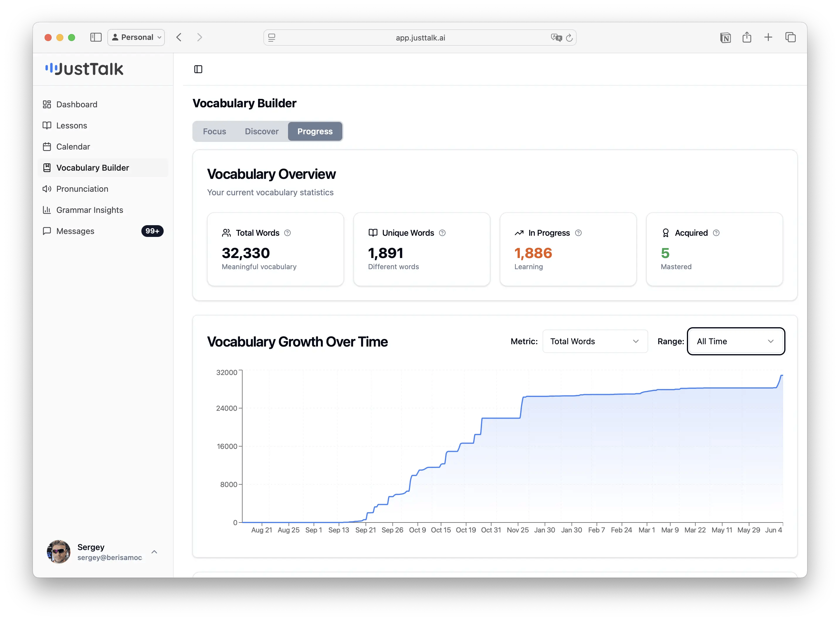The height and width of the screenshot is (621, 840).
Task: Click the 1,891 unique words value
Action: [386, 253]
